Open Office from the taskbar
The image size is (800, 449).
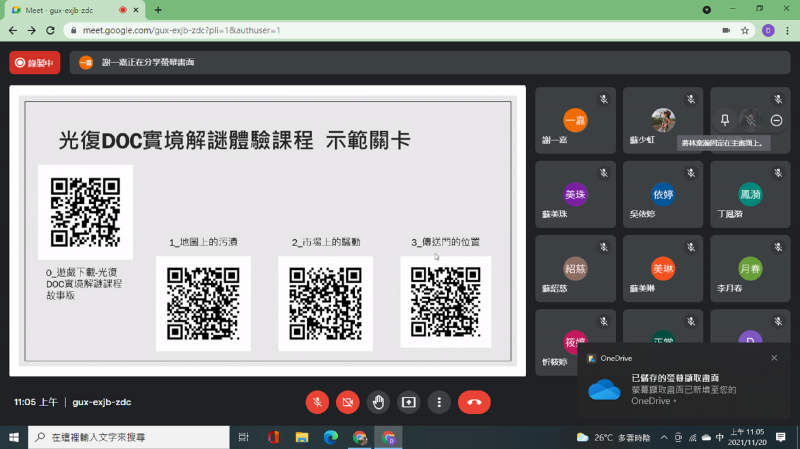[273, 437]
